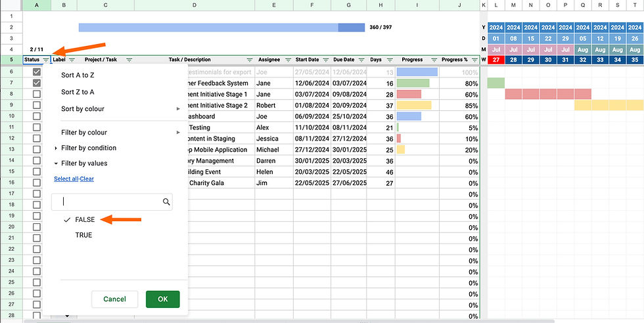Viewport: 644px width, 323px height.
Task: Open the Days column filter icon
Action: 390,60
